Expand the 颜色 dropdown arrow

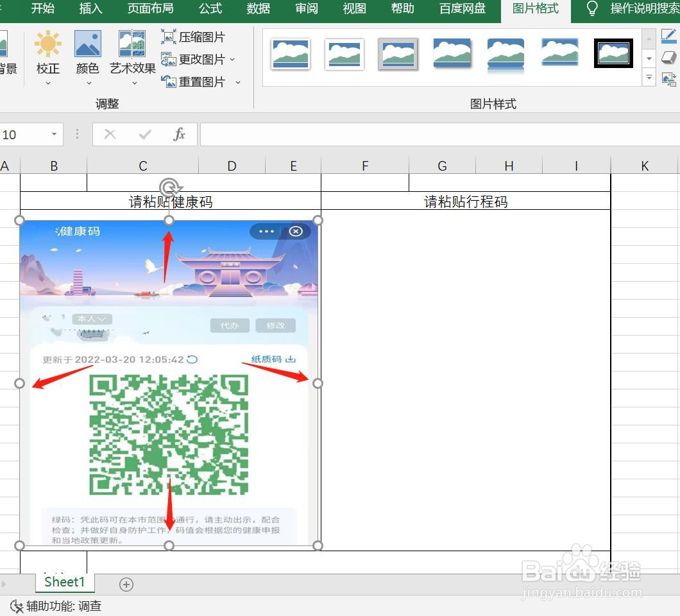[x=89, y=83]
